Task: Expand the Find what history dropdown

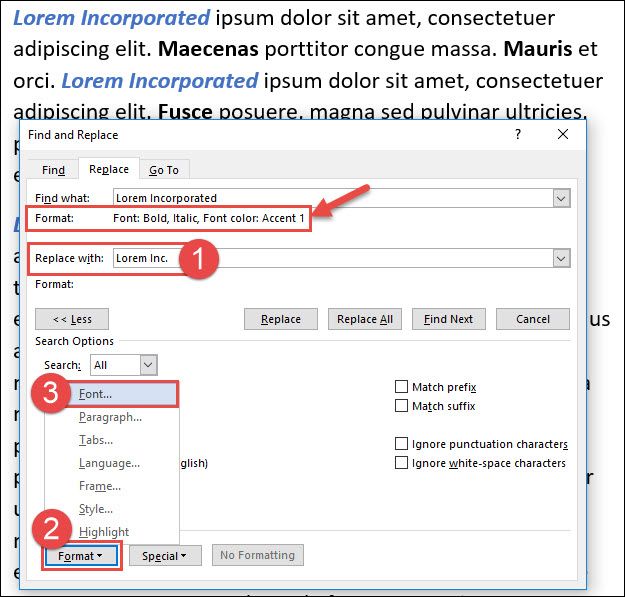Action: tap(561, 198)
